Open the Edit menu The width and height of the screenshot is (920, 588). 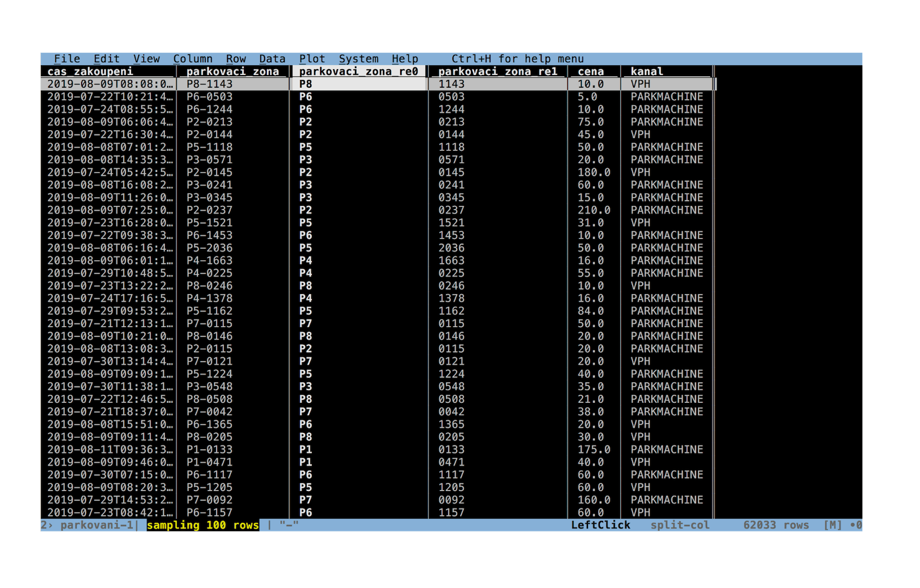pos(107,59)
